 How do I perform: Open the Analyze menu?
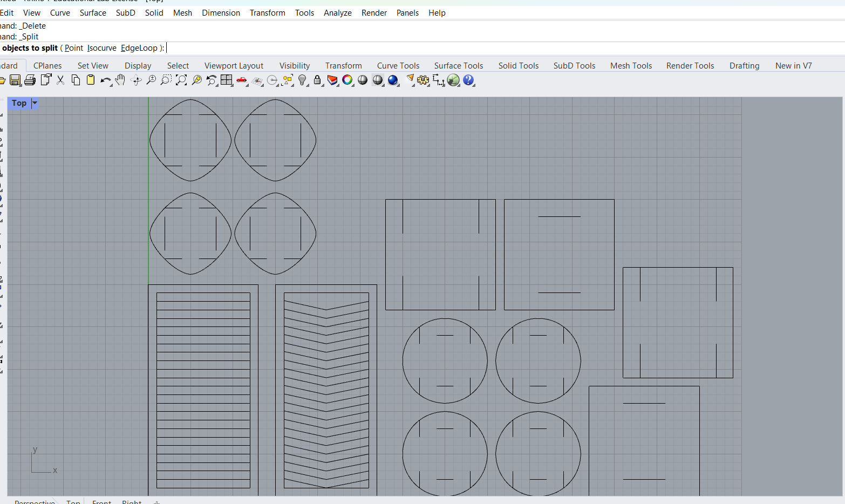pos(337,13)
